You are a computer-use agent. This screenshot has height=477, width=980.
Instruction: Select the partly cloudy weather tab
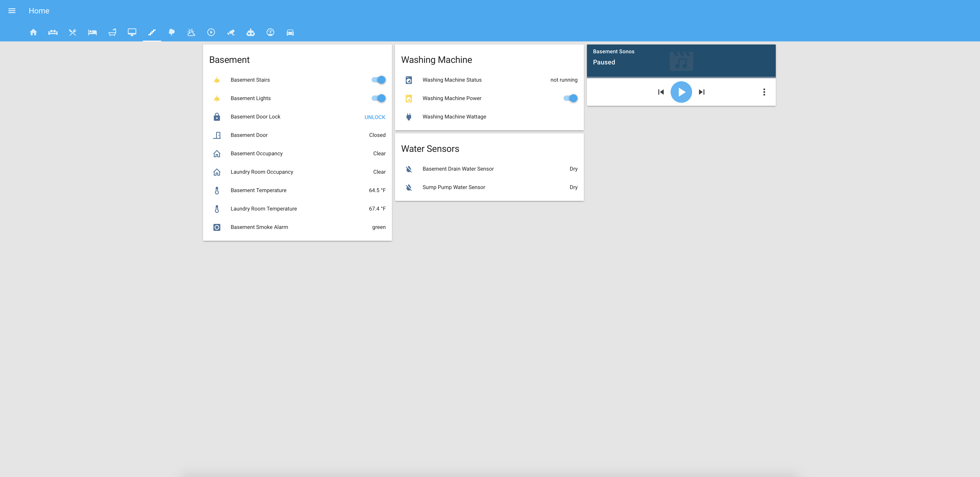(x=191, y=32)
